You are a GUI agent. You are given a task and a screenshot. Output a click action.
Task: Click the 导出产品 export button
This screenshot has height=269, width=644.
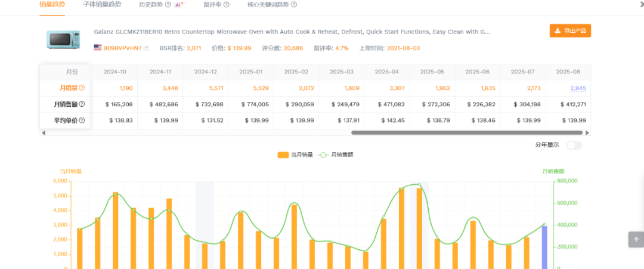click(x=570, y=31)
